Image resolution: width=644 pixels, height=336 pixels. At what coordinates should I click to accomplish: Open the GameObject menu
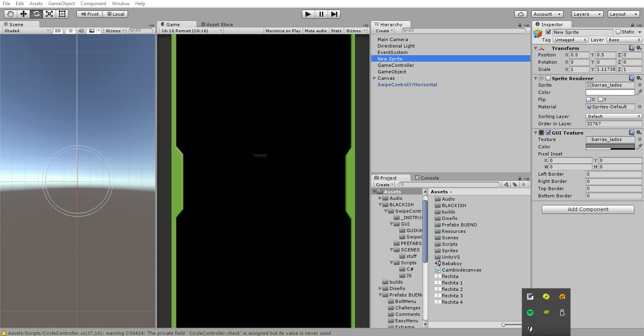pos(62,4)
